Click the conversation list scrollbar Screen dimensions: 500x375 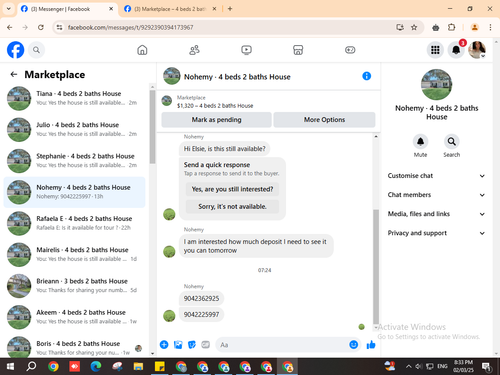coord(152,127)
